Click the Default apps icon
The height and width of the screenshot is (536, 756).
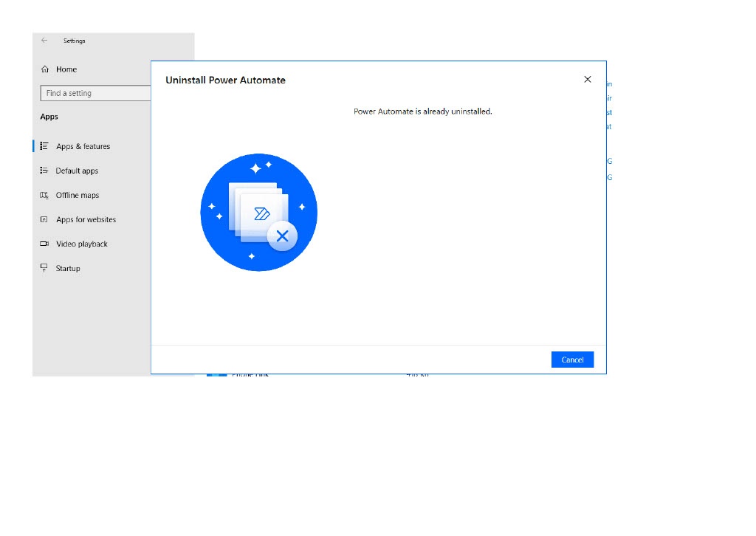coord(44,170)
